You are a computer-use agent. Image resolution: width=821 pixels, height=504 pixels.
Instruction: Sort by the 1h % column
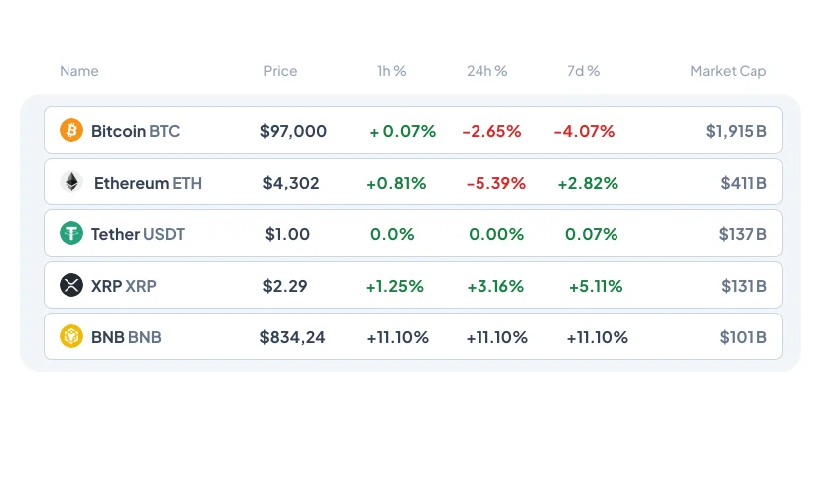coord(392,71)
